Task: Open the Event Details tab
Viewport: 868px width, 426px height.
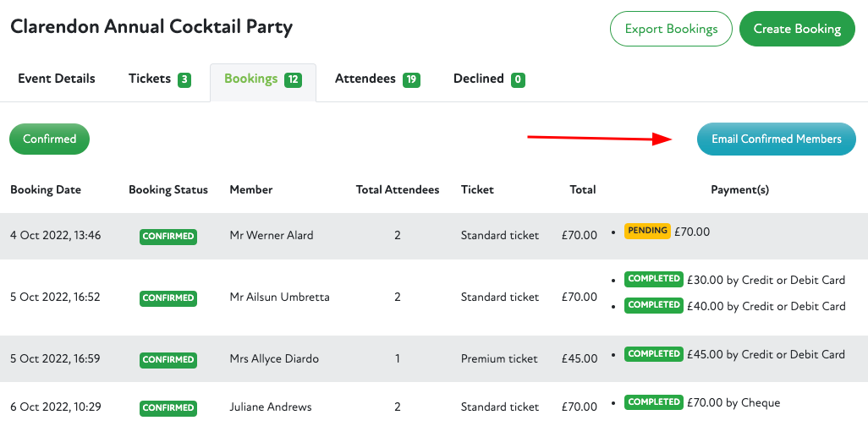Action: [x=57, y=79]
